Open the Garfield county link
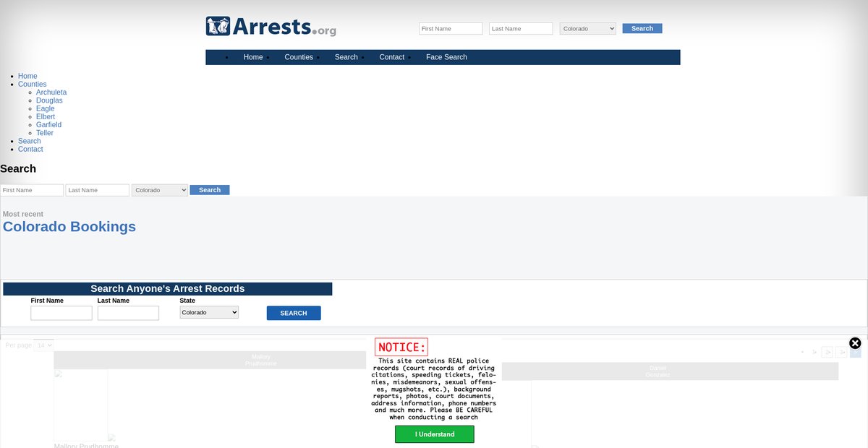 (x=48, y=125)
